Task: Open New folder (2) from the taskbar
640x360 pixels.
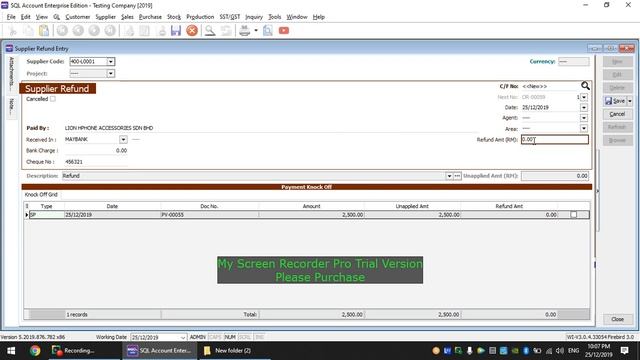Action: tap(234, 351)
